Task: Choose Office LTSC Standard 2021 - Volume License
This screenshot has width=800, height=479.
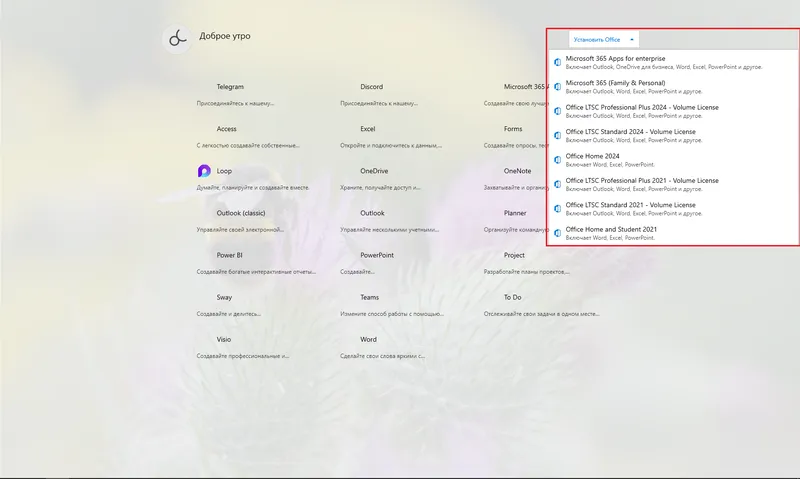Action: coord(672,209)
